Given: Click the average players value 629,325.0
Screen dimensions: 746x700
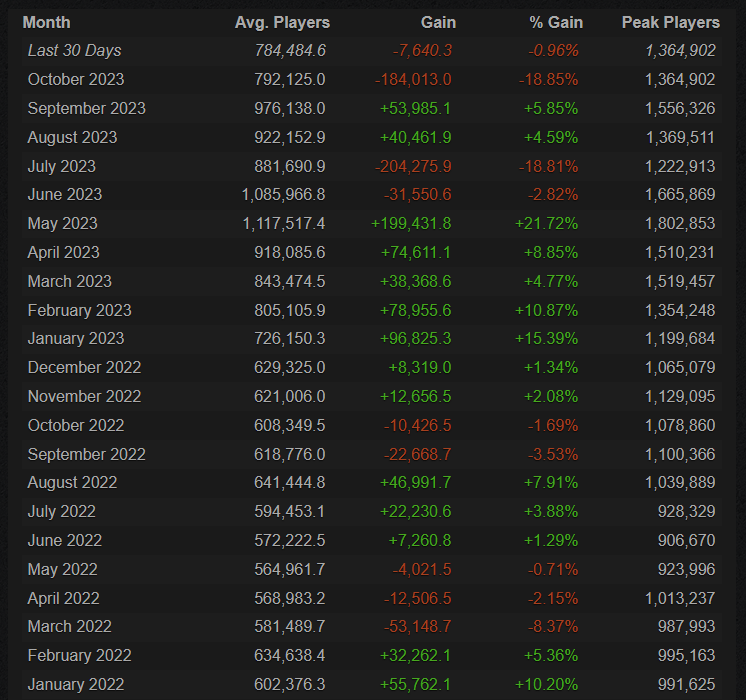Looking at the screenshot, I should tap(290, 368).
